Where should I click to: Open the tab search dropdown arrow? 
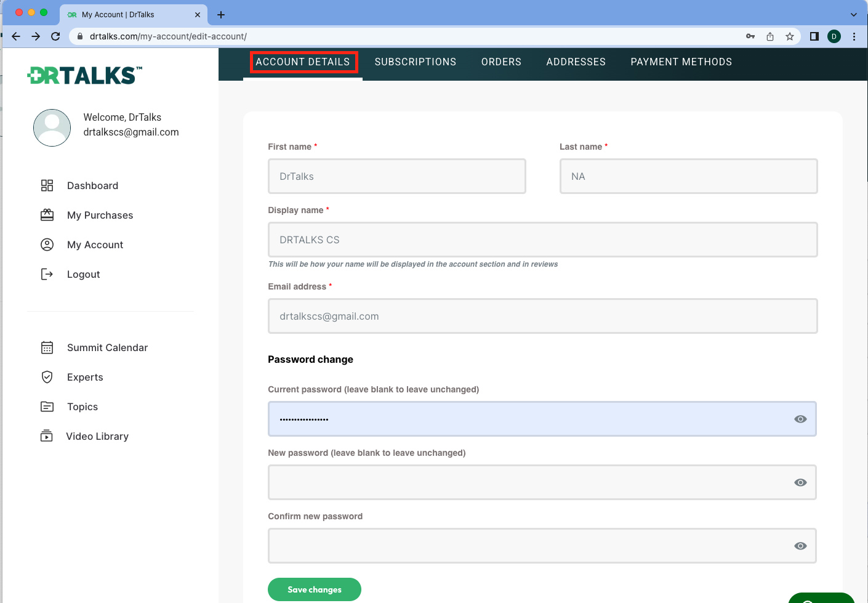(854, 15)
